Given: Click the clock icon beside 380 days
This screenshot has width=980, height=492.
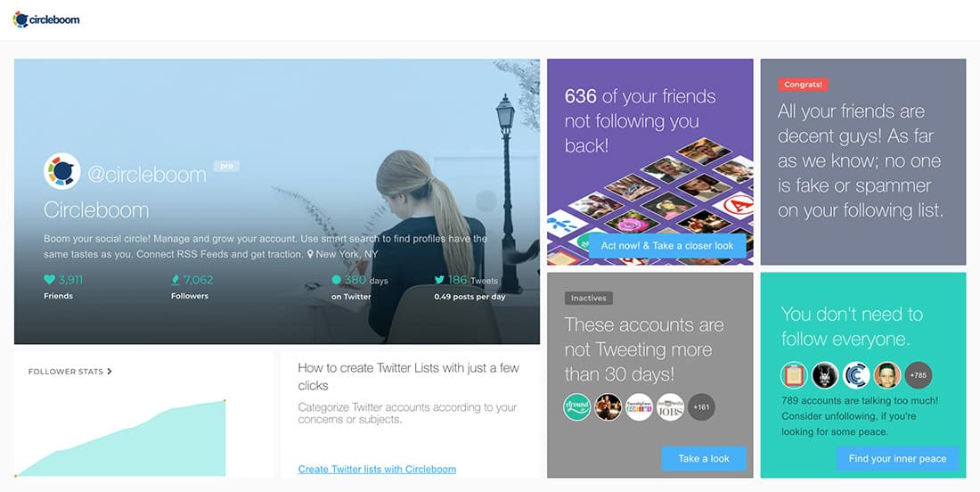Looking at the screenshot, I should (336, 280).
